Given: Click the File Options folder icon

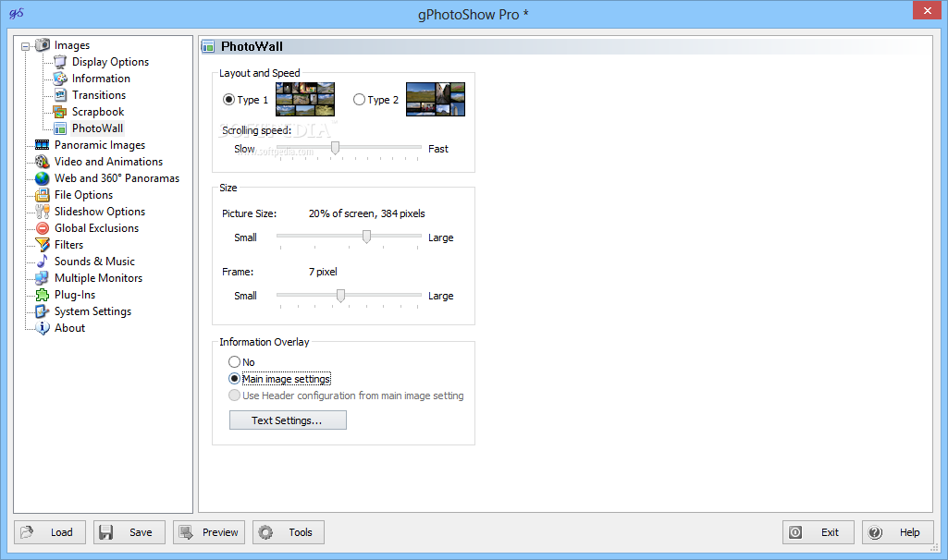Looking at the screenshot, I should (x=43, y=194).
